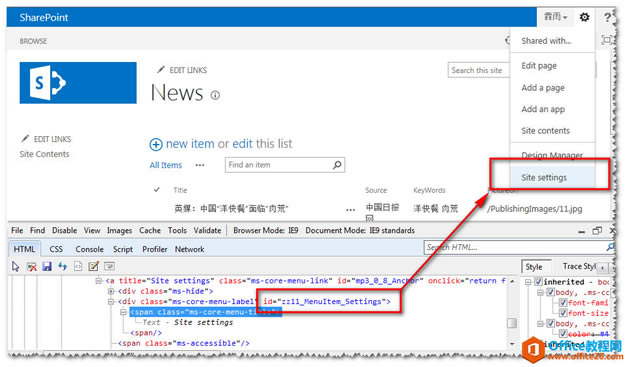Click the plus icon for new item

[156, 144]
